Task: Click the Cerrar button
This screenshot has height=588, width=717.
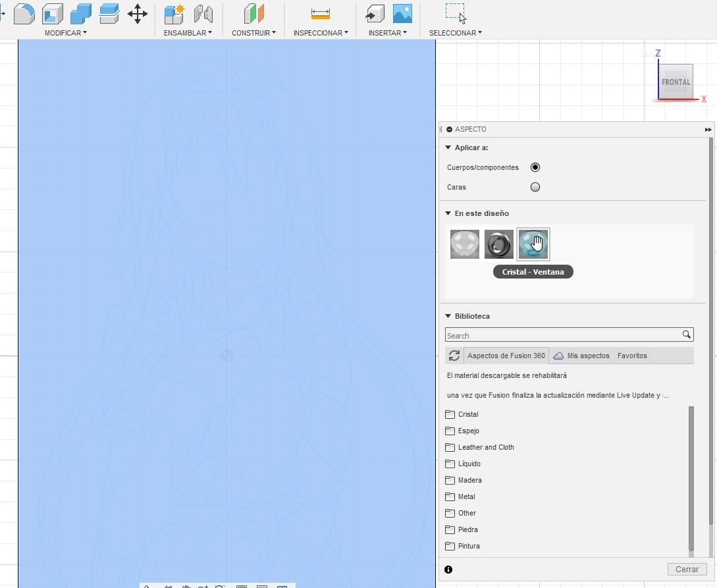Action: click(x=687, y=570)
